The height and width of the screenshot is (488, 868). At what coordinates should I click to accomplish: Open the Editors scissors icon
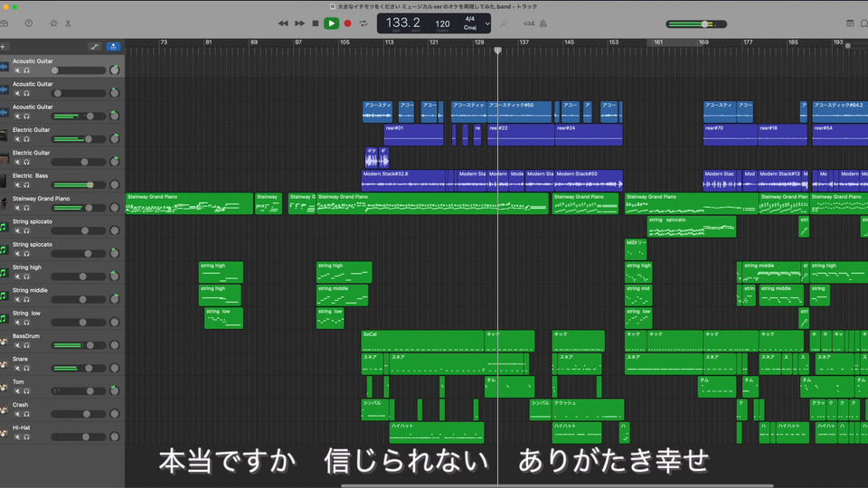click(68, 23)
